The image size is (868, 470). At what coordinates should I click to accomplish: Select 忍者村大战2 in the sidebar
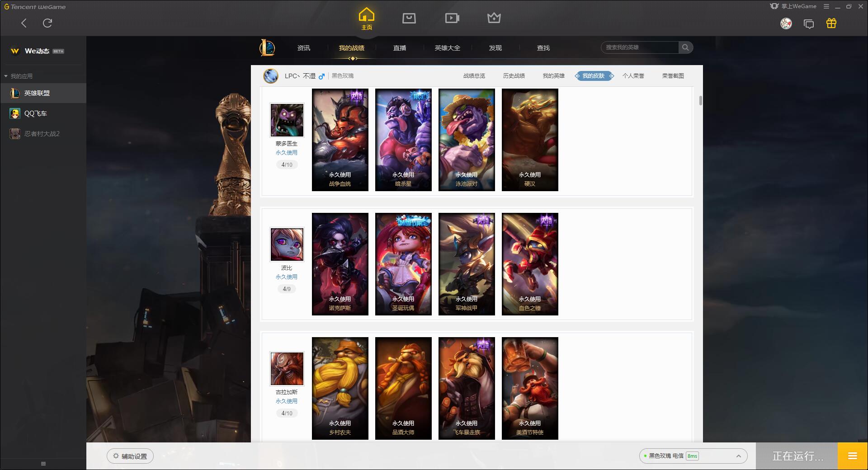43,134
